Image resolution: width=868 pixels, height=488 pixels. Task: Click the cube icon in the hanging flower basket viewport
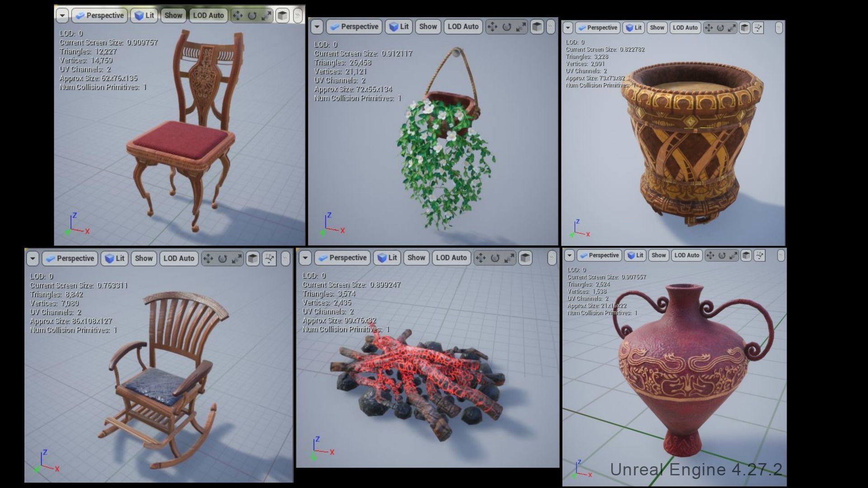coord(537,27)
